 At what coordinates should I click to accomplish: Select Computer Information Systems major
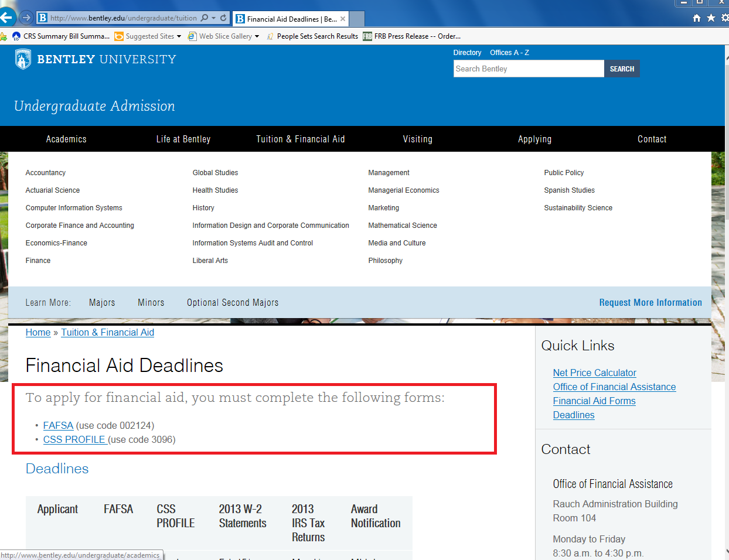click(x=74, y=208)
